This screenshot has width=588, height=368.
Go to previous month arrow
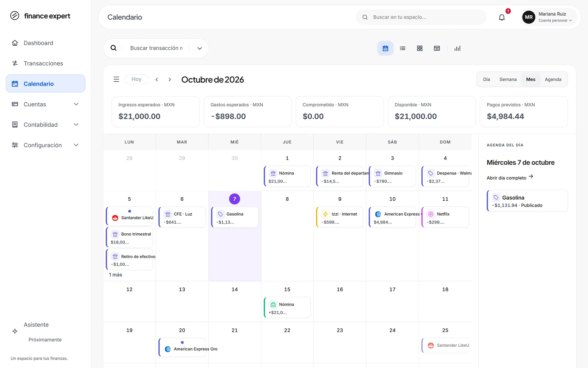[157, 79]
